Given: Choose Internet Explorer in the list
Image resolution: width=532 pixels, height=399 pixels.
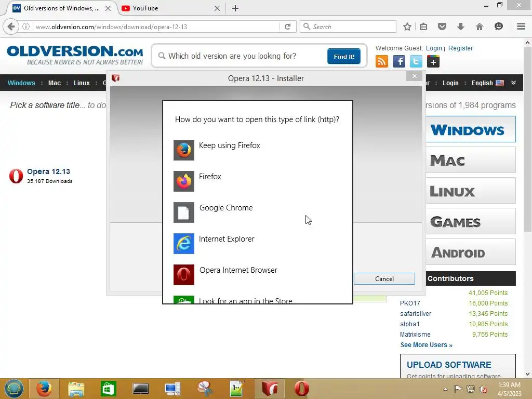Looking at the screenshot, I should coord(257,244).
